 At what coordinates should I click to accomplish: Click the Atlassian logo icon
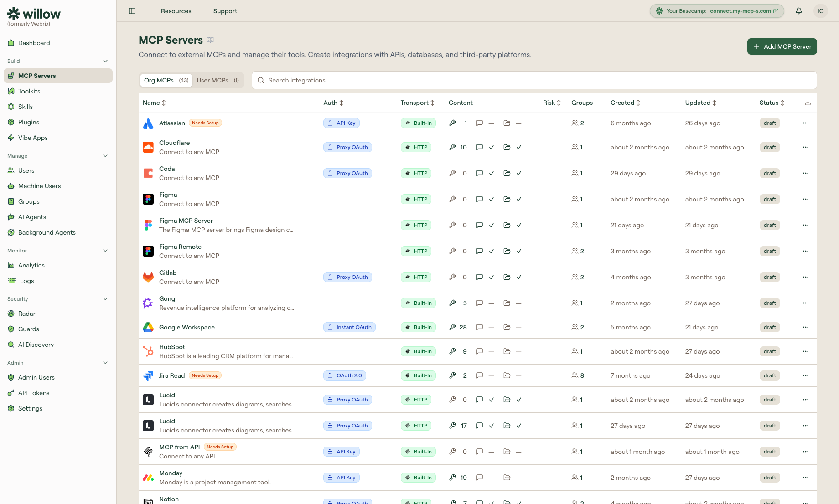click(148, 123)
